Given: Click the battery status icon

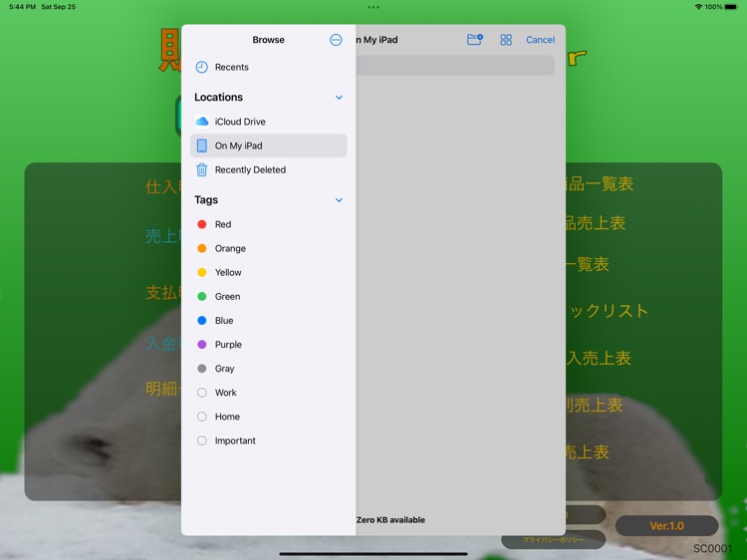Looking at the screenshot, I should (732, 7).
